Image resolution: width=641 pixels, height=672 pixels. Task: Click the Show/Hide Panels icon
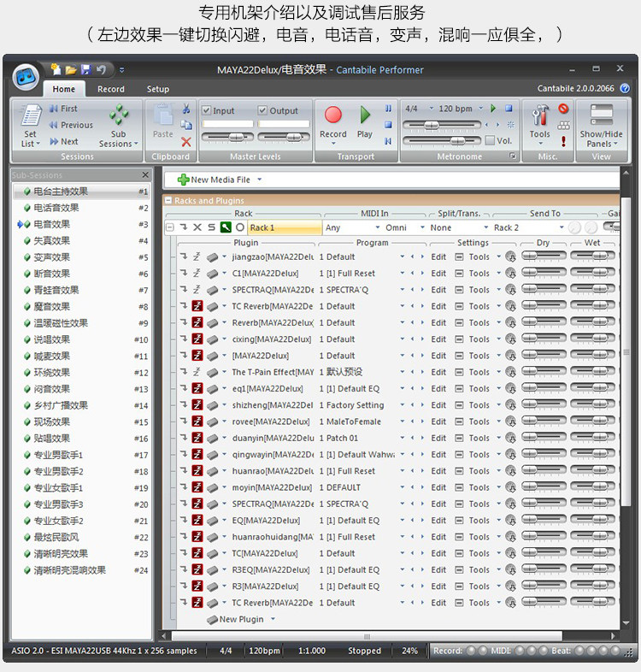click(x=601, y=115)
